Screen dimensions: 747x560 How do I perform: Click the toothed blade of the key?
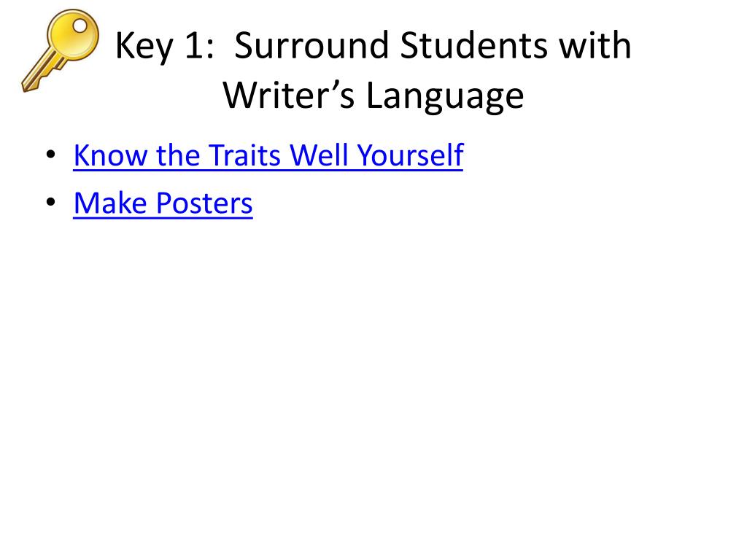pyautogui.click(x=41, y=75)
